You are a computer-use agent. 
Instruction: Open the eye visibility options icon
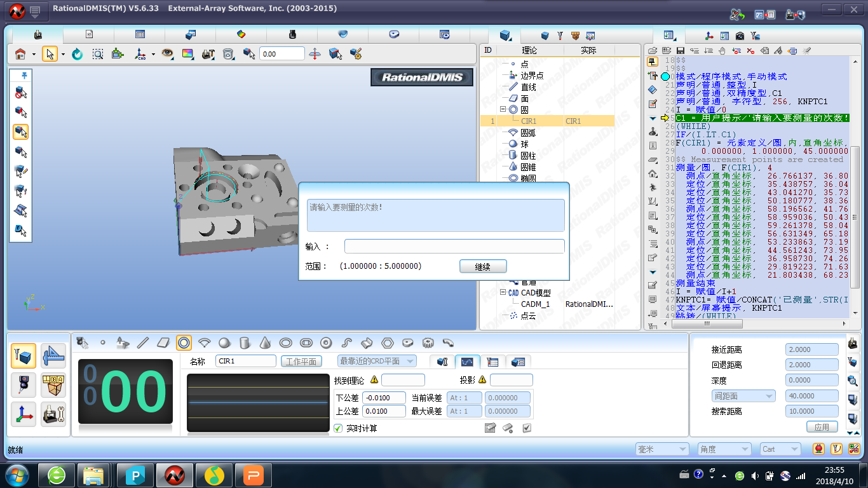click(x=167, y=54)
